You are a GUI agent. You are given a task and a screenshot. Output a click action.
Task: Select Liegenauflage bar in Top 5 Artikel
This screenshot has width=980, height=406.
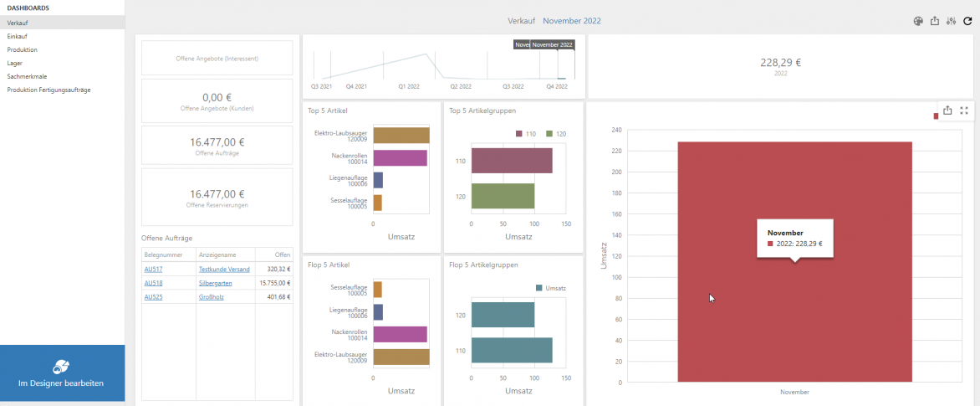tap(378, 180)
